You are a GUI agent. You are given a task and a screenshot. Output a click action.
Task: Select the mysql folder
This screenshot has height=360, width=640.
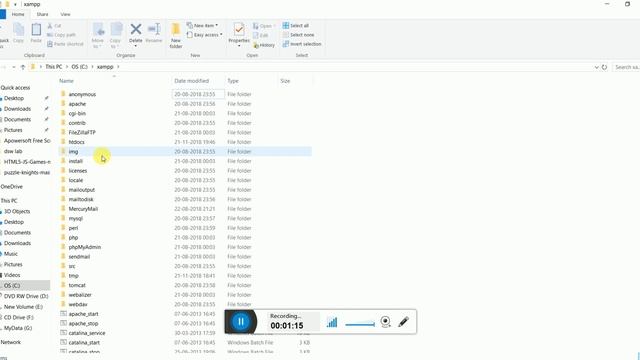tap(76, 218)
